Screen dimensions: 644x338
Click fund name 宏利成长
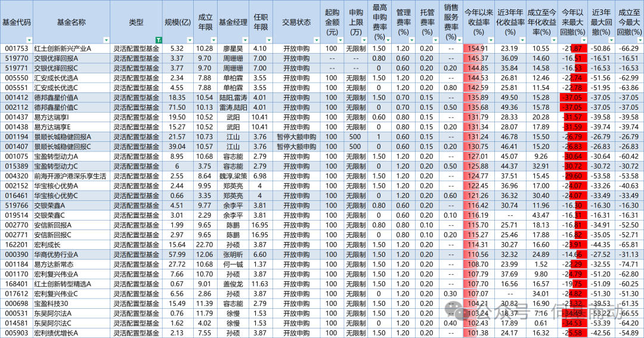click(x=47, y=245)
